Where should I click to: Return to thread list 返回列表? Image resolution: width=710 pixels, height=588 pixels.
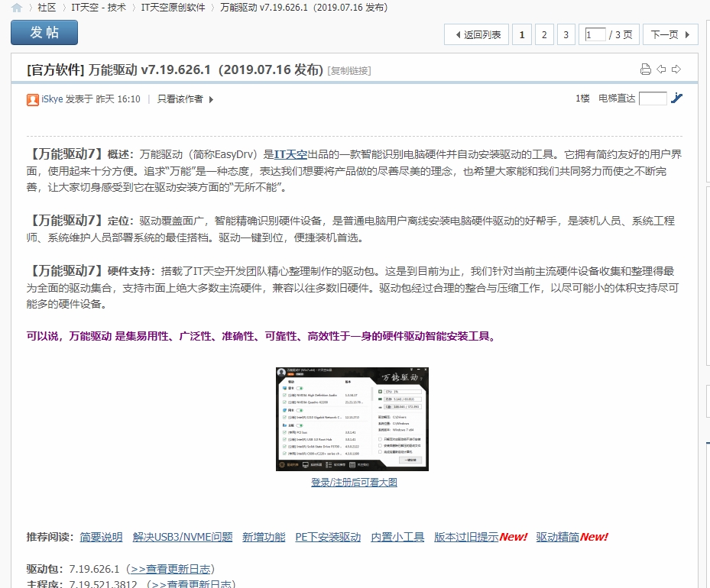[476, 35]
